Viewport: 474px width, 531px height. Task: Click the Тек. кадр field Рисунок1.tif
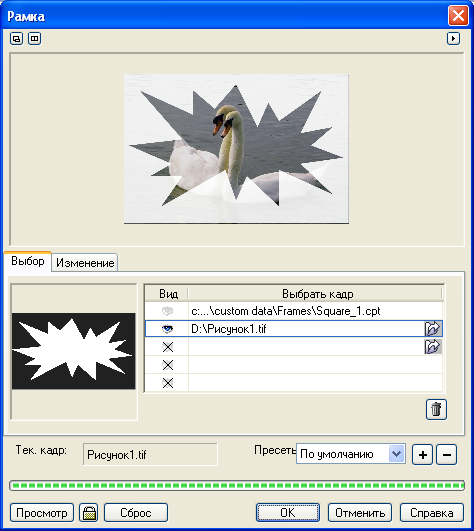click(x=150, y=454)
